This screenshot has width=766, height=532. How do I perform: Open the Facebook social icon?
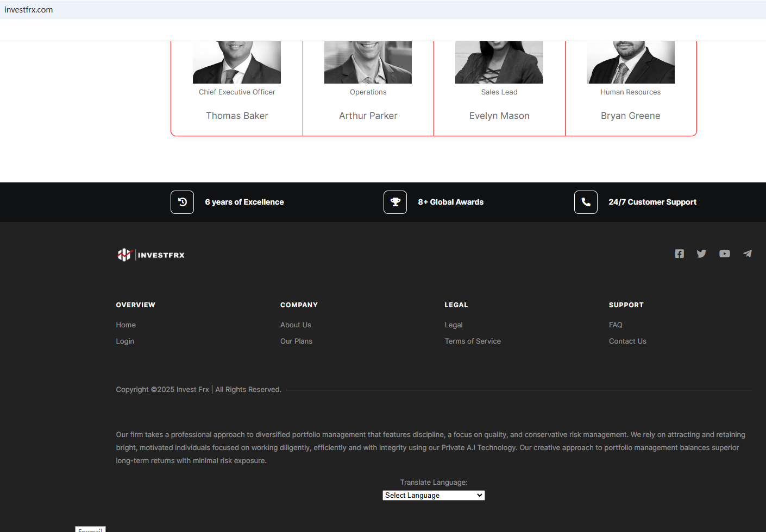click(679, 254)
